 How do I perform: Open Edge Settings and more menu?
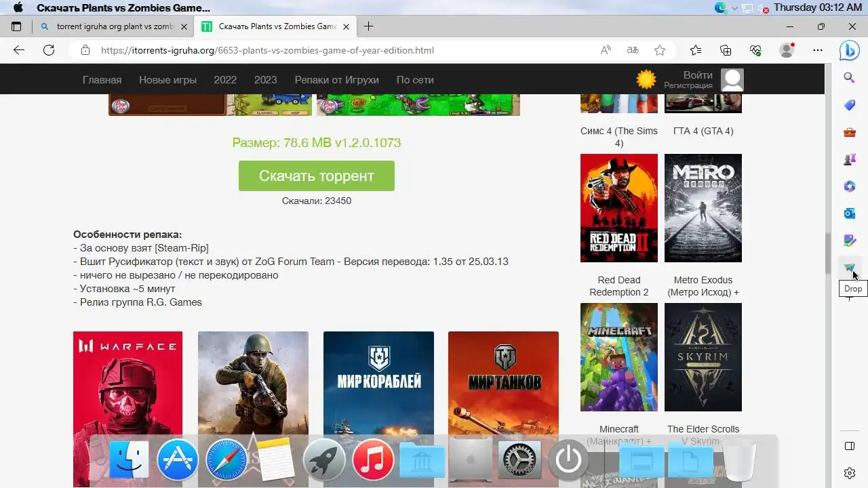pyautogui.click(x=818, y=50)
